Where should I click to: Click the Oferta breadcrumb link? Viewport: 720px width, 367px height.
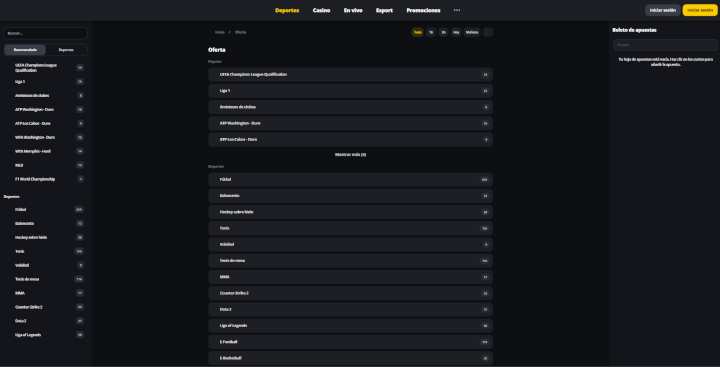(241, 32)
